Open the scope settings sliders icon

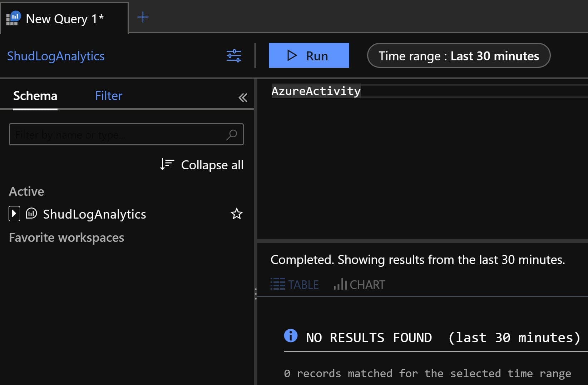pyautogui.click(x=234, y=56)
